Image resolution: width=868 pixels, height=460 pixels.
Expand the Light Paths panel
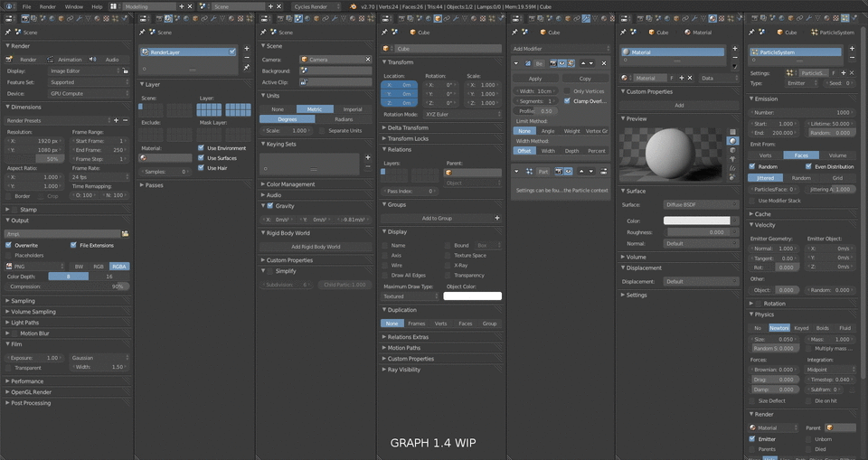(x=25, y=322)
